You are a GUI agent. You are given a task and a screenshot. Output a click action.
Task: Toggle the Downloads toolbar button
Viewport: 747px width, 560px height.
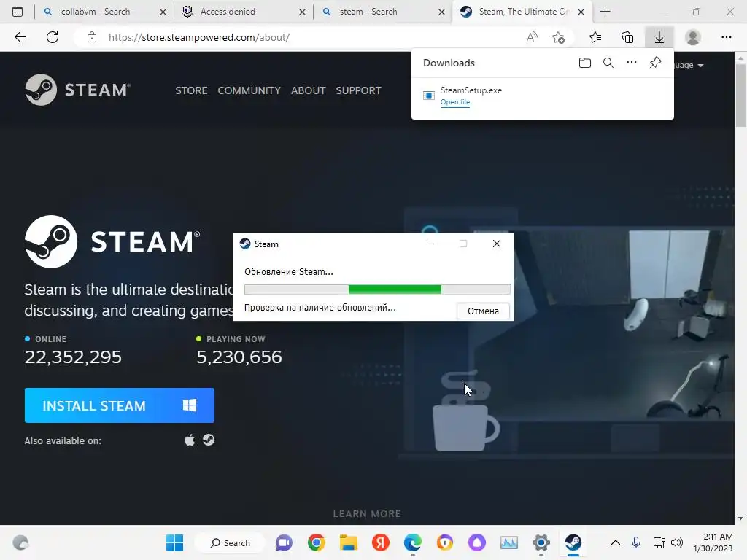[x=659, y=37]
